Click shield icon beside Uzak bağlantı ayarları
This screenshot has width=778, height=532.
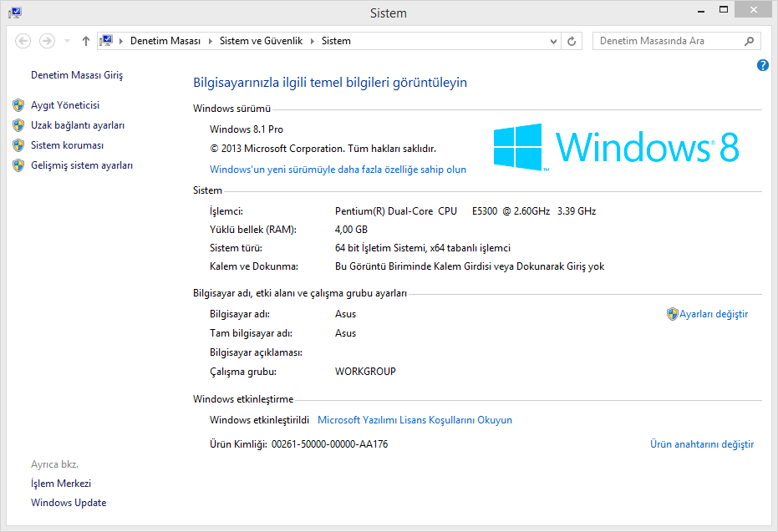[x=18, y=125]
